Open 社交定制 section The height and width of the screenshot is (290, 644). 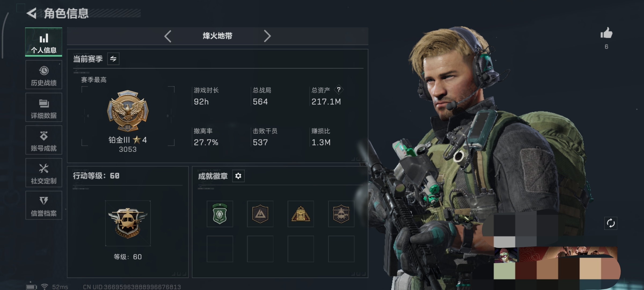pos(43,173)
